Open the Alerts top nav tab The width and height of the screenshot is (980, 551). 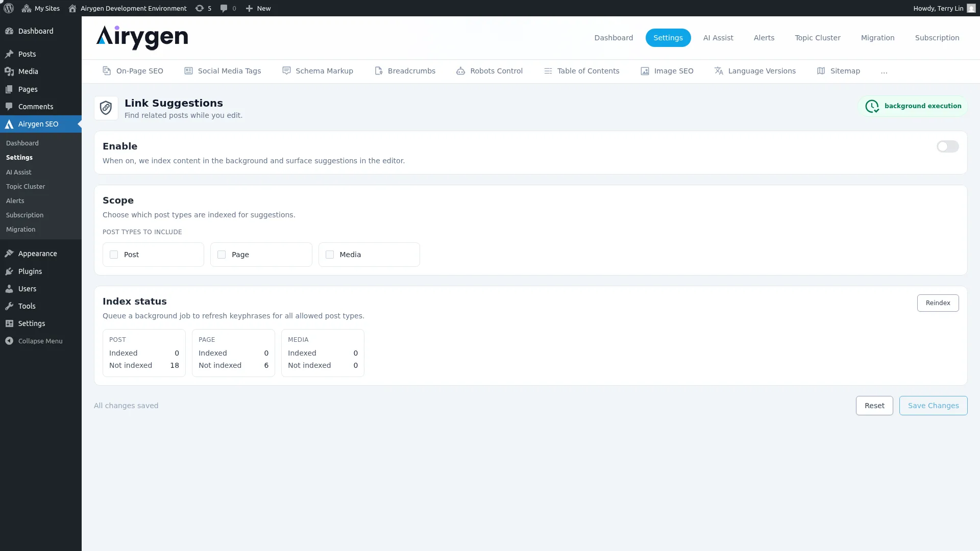[x=764, y=38]
